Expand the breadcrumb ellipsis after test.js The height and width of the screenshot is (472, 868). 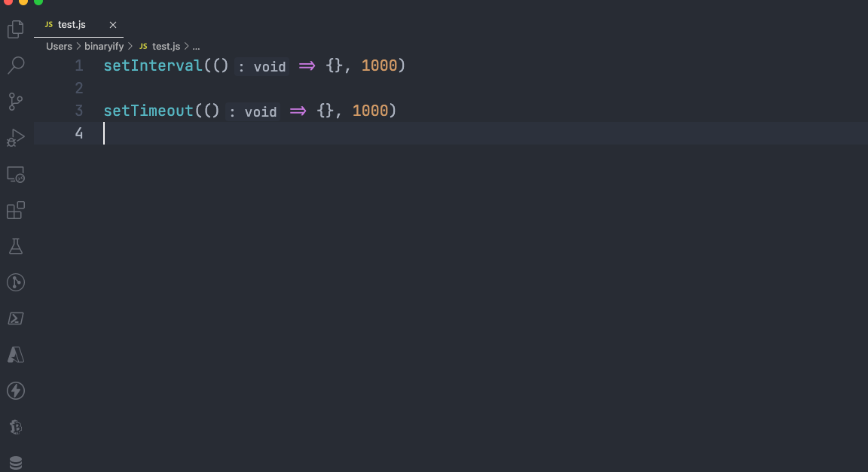click(196, 46)
